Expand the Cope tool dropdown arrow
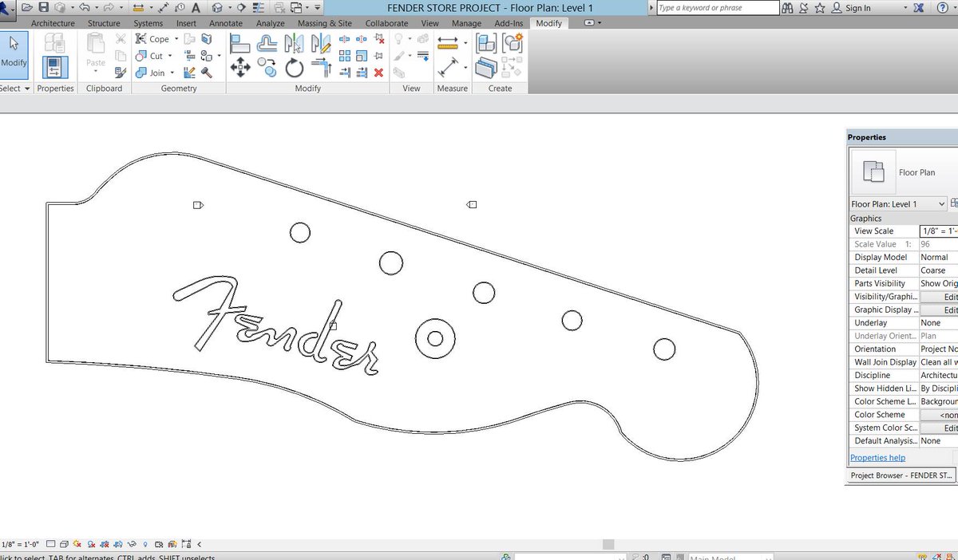 [176, 39]
